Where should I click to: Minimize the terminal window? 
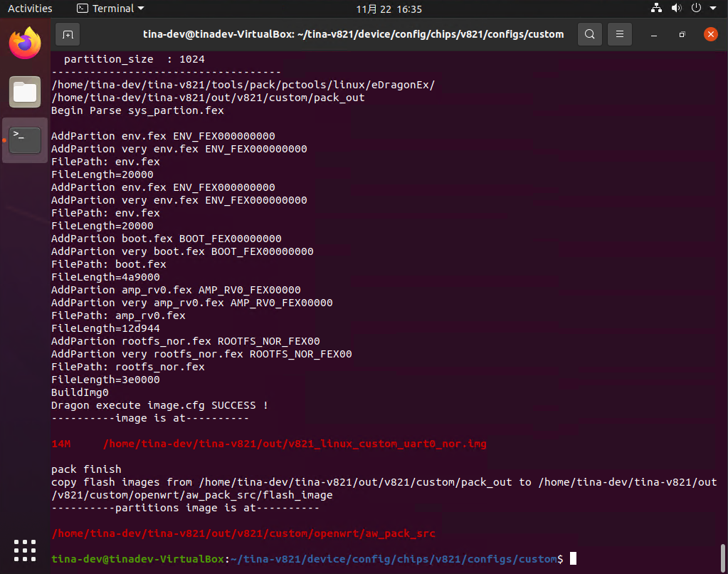[654, 34]
